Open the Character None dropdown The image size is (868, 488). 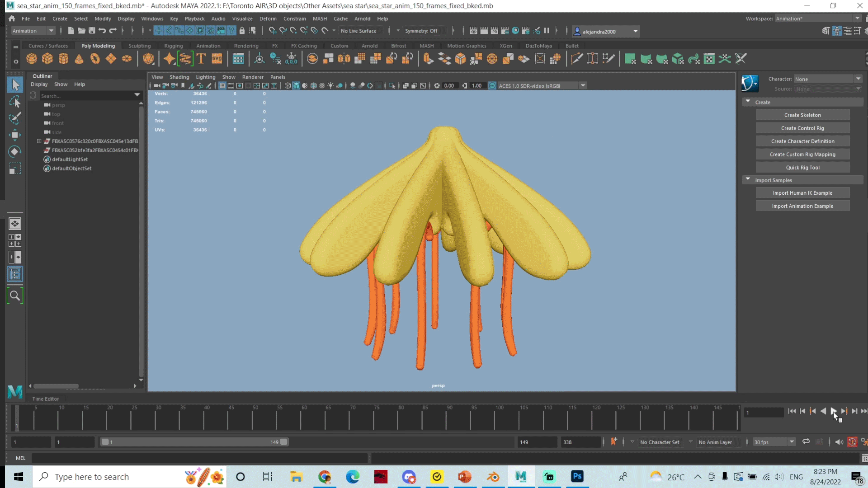(x=828, y=79)
